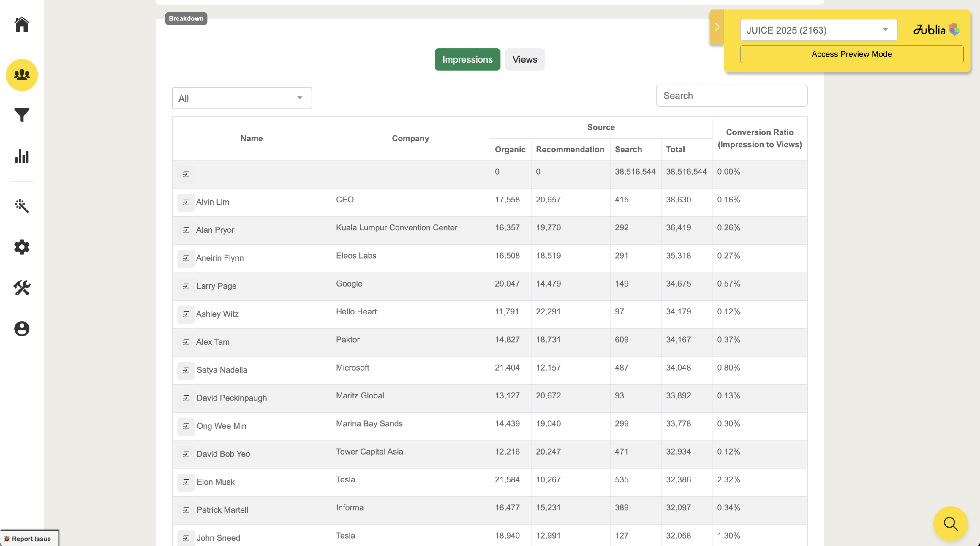Viewport: 980px width, 546px height.
Task: Open the login icon beside Aneirin Flynn
Action: (x=186, y=258)
